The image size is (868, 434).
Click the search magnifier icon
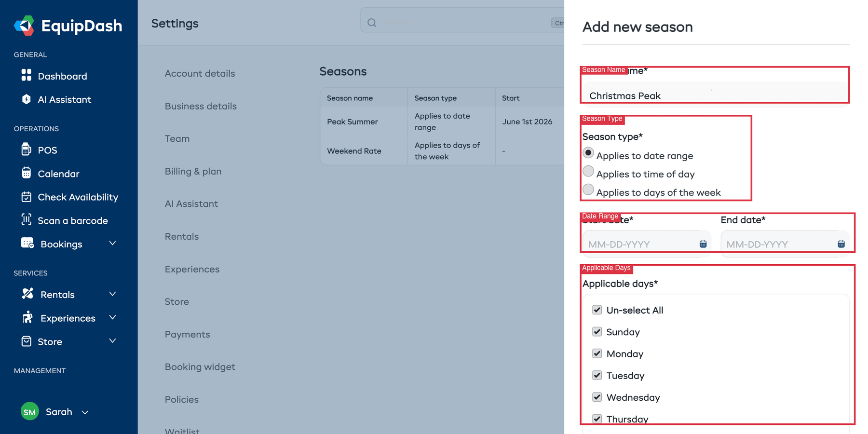371,22
